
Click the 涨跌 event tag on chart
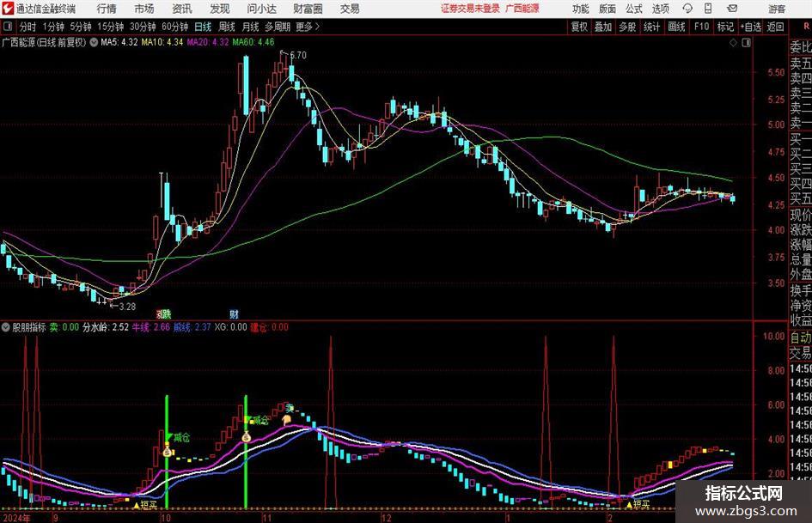coord(163,313)
